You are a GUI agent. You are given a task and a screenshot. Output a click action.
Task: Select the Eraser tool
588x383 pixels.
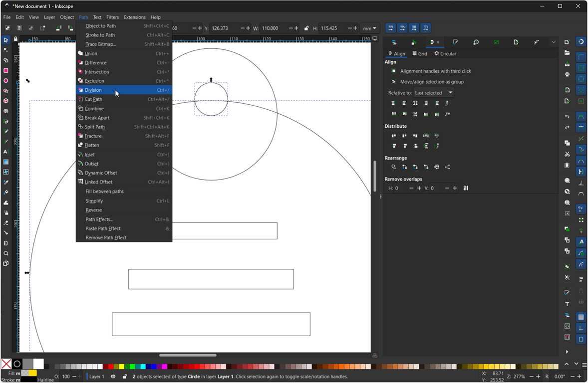[5, 222]
